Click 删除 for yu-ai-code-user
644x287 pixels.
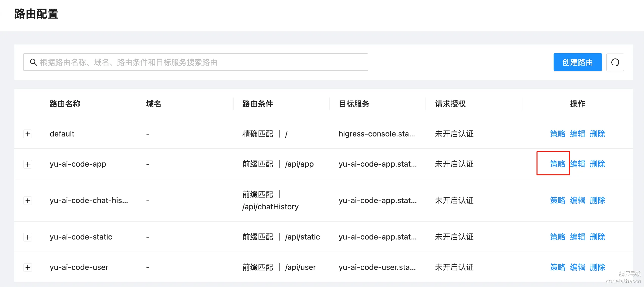click(597, 267)
